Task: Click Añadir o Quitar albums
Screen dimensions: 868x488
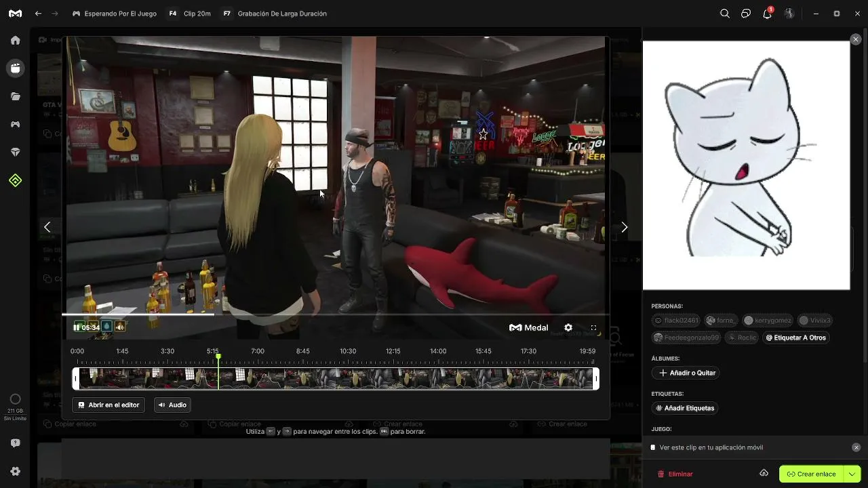Action: tap(686, 373)
